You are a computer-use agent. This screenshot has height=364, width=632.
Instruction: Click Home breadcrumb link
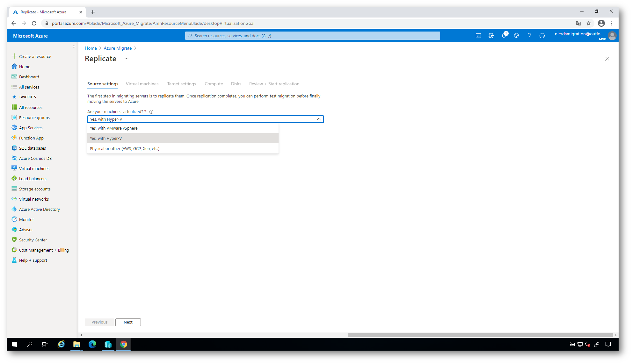coord(91,48)
